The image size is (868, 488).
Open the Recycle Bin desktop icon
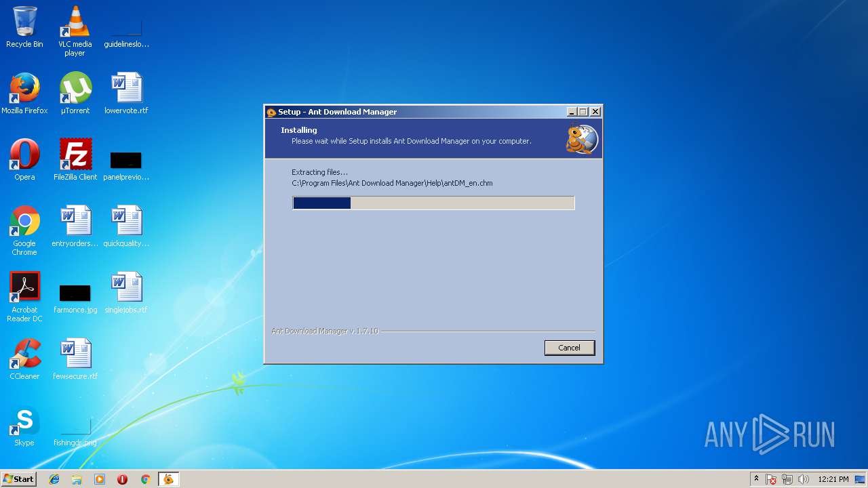24,28
